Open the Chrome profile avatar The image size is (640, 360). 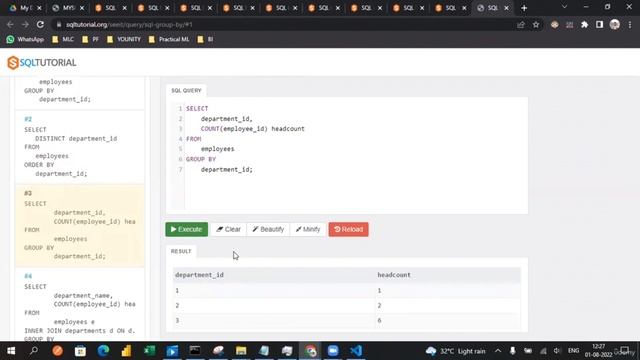(615, 25)
